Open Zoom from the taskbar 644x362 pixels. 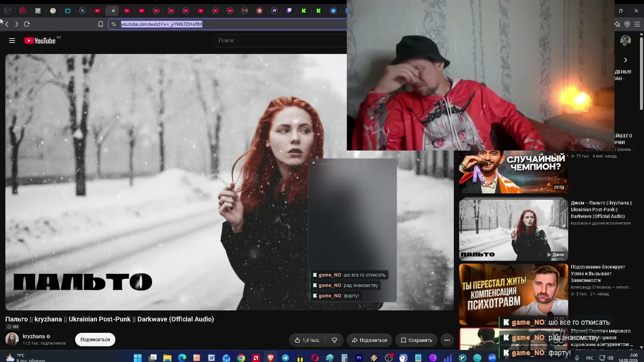pyautogui.click(x=492, y=358)
